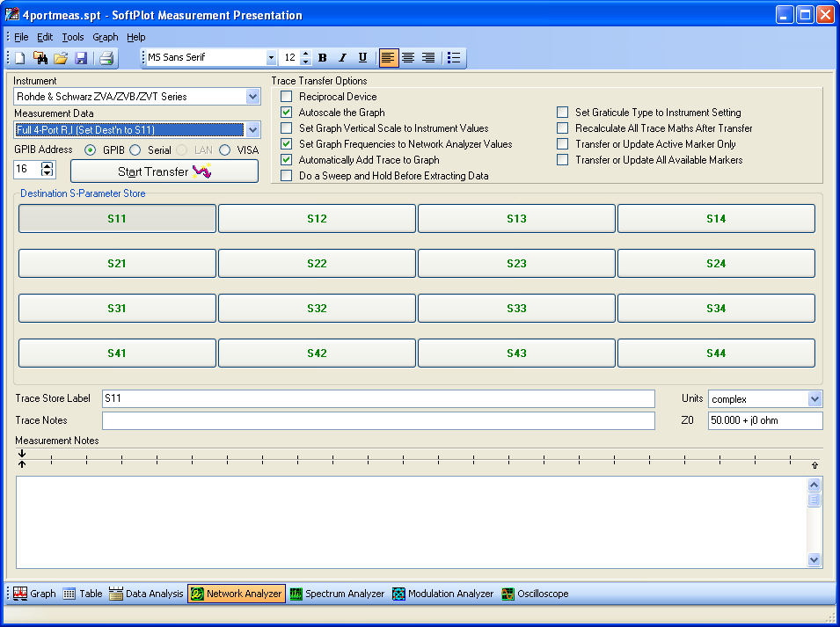Click the Trace Notes input field
Screen dimensions: 840x627
coord(378,421)
